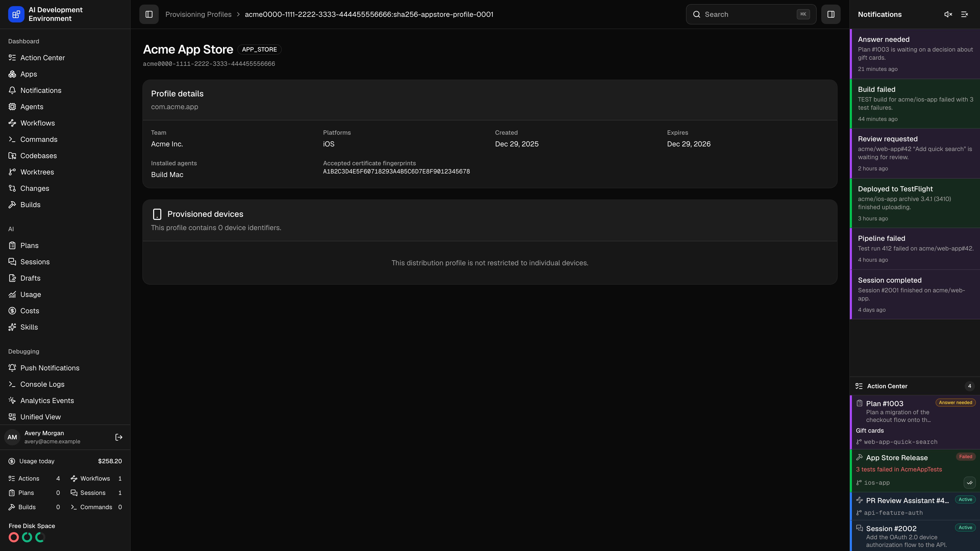Image resolution: width=980 pixels, height=551 pixels.
Task: Open App Store Release failed build
Action: tap(915, 471)
